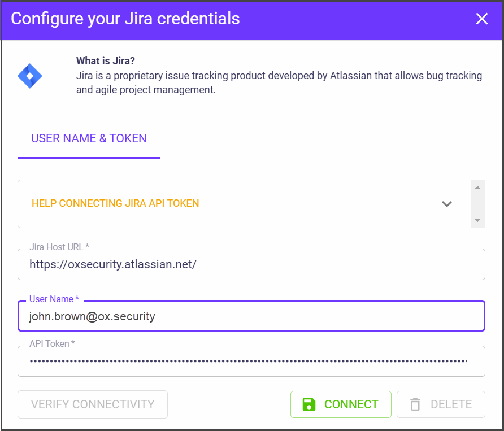The width and height of the screenshot is (504, 431).
Task: Click the 'Configure your Jira credentials' title
Action: click(125, 19)
